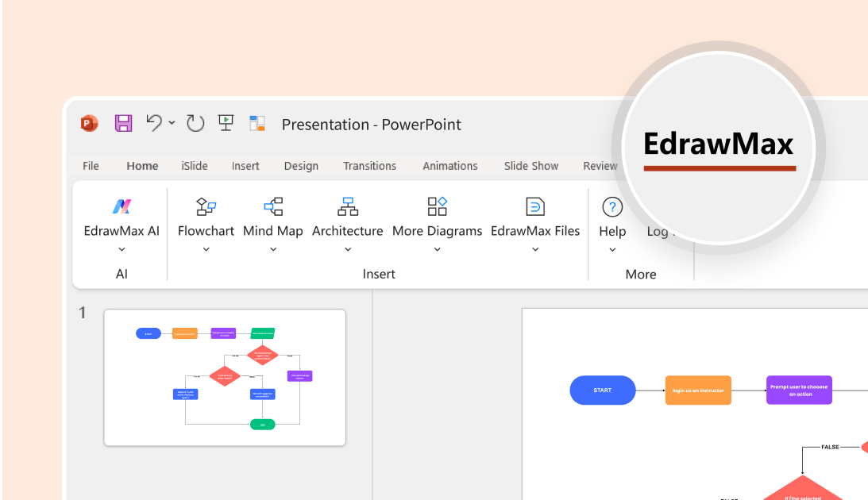Start slideshow from the quick access icon
The image size is (868, 500).
coord(226,123)
